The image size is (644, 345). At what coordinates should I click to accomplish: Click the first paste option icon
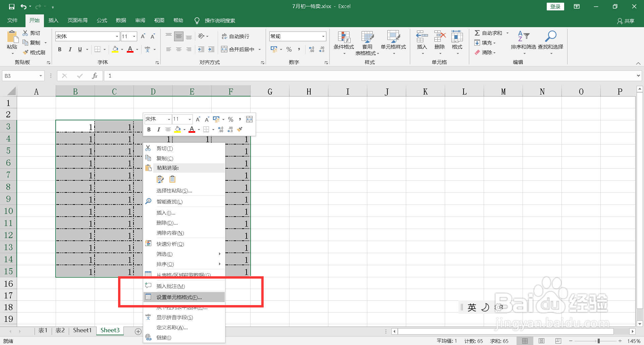point(160,179)
